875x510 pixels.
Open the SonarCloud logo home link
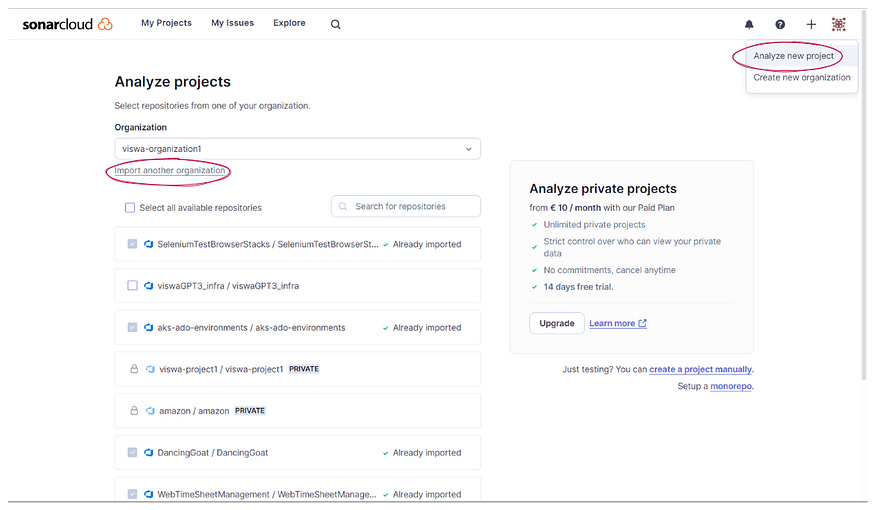(x=68, y=24)
